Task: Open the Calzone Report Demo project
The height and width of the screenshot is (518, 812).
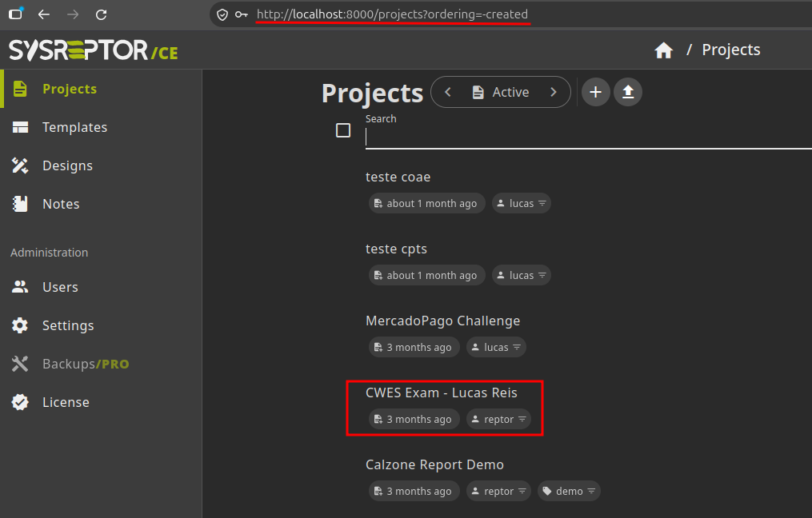Action: coord(434,464)
